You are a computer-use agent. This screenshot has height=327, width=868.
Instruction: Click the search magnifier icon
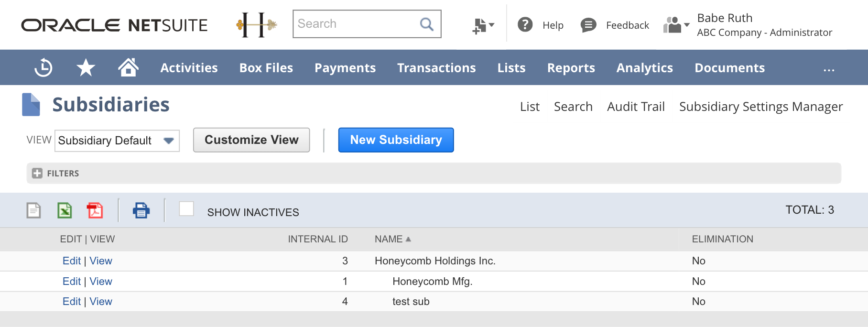426,24
